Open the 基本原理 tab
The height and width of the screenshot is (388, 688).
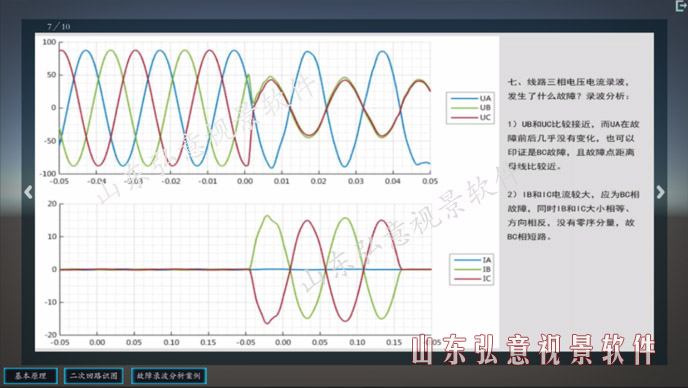coord(30,376)
